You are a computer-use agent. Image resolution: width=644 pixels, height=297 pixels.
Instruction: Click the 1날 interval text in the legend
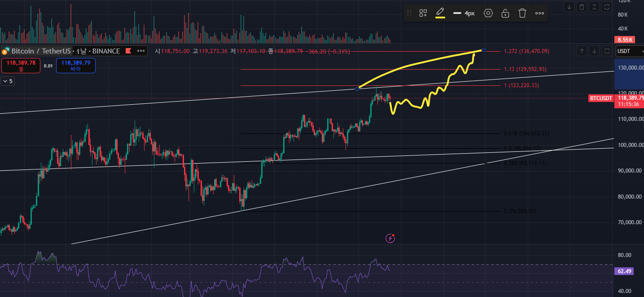tap(82, 51)
